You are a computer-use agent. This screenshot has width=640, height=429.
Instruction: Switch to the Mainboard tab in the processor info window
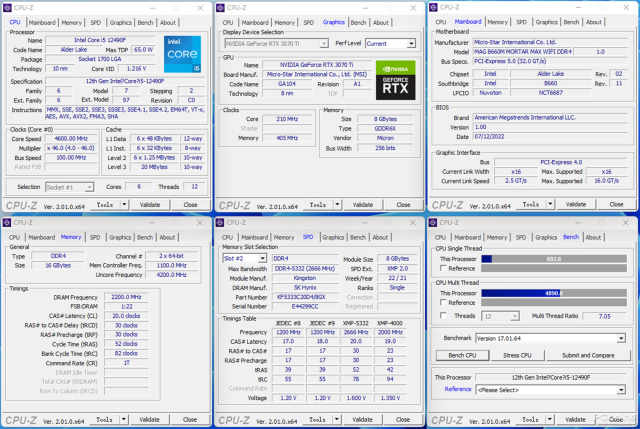pyautogui.click(x=42, y=22)
